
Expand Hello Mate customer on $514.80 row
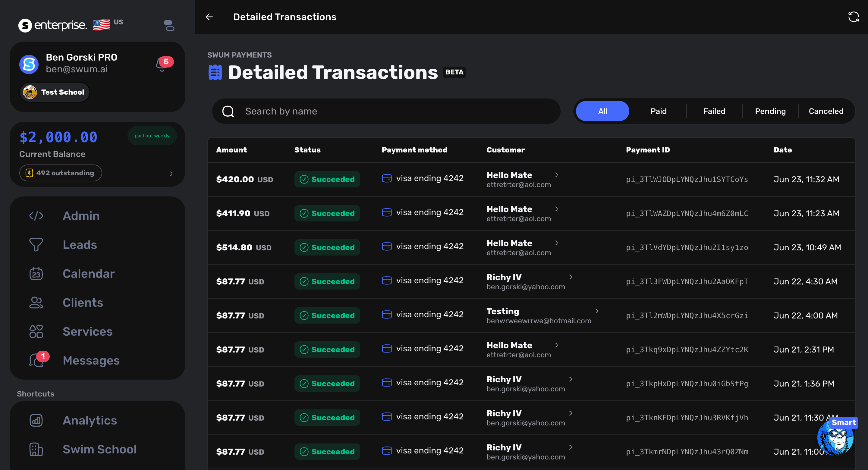[x=556, y=243]
